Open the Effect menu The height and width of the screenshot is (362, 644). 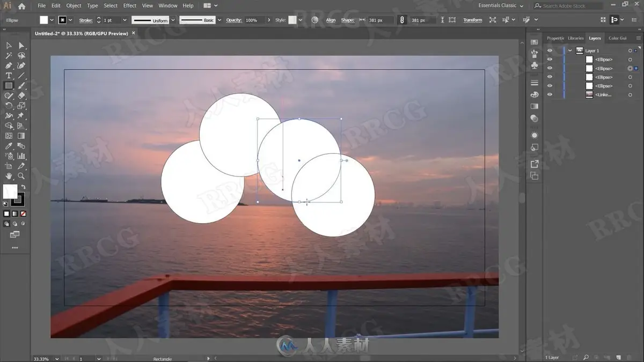pos(130,5)
